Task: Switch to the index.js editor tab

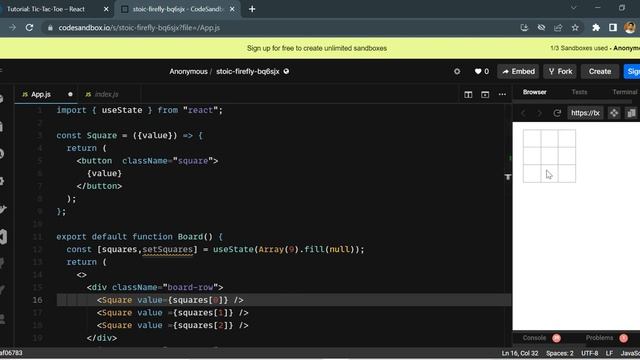Action: coord(106,94)
